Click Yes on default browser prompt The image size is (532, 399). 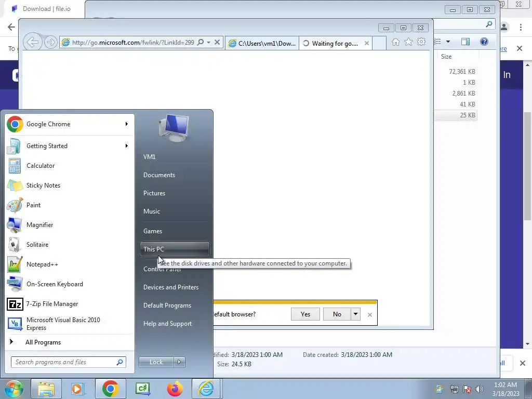tap(305, 314)
